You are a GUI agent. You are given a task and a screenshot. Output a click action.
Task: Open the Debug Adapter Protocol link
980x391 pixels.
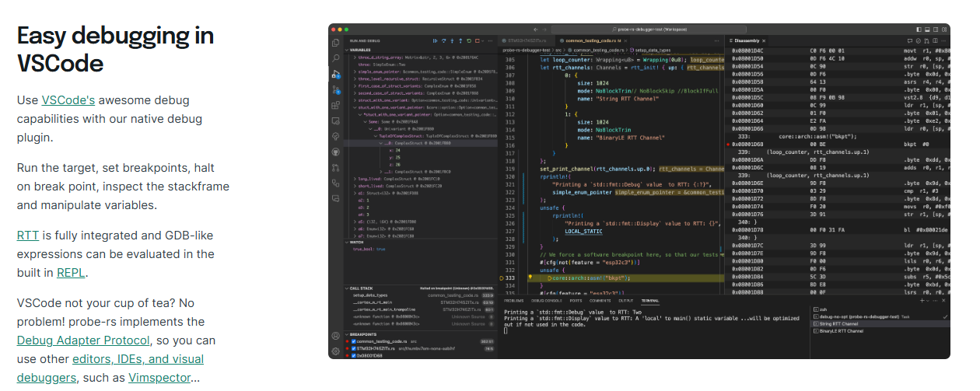click(83, 340)
